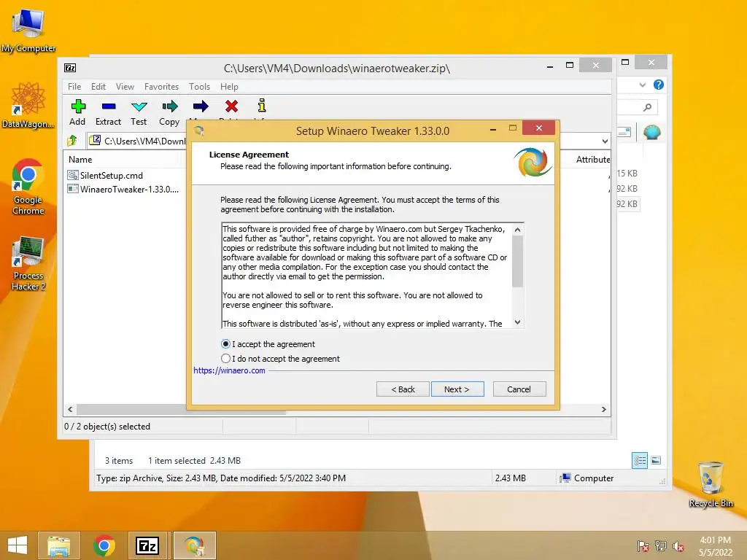This screenshot has width=747, height=560.
Task: Open Google Chrome desktop shortcut
Action: pos(28,187)
